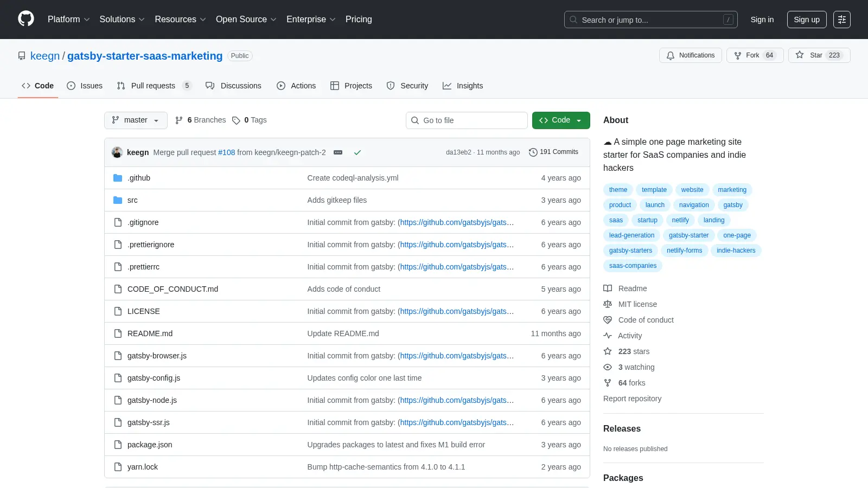
Task: Switch to the Insights tab
Action: (x=463, y=86)
